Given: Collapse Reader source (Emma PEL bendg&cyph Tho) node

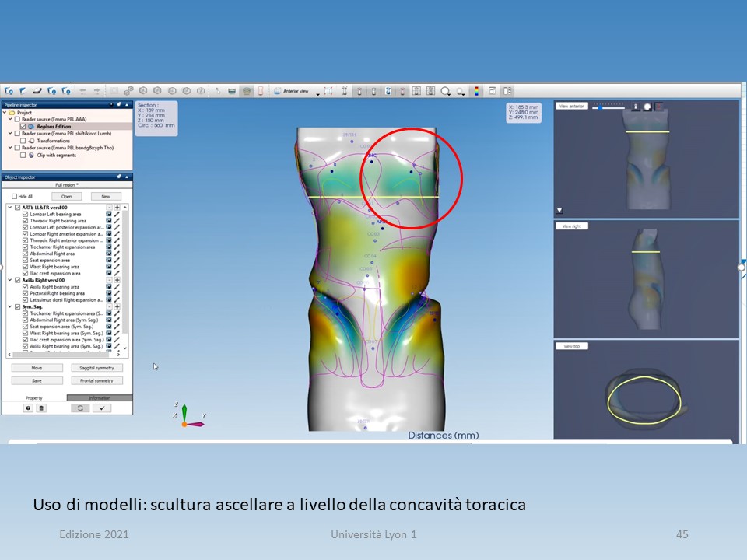Looking at the screenshot, I should click(x=10, y=148).
